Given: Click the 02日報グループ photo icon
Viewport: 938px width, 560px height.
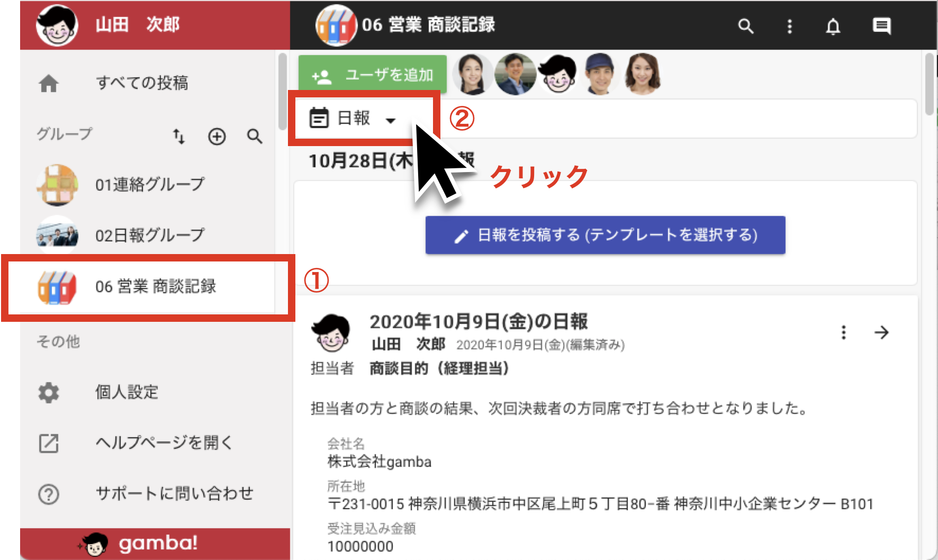Looking at the screenshot, I should click(57, 236).
